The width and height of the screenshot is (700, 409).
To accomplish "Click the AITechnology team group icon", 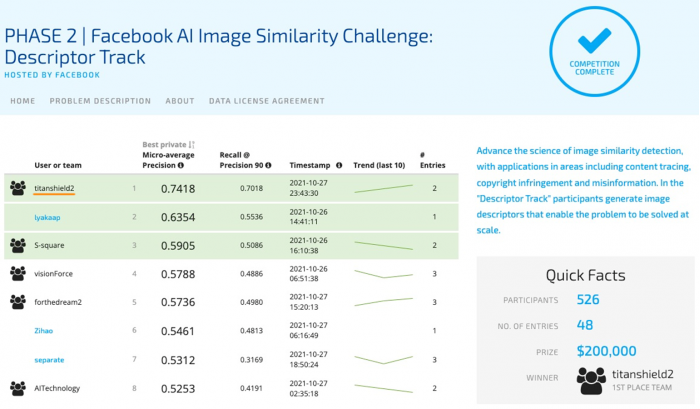I will click(x=18, y=388).
